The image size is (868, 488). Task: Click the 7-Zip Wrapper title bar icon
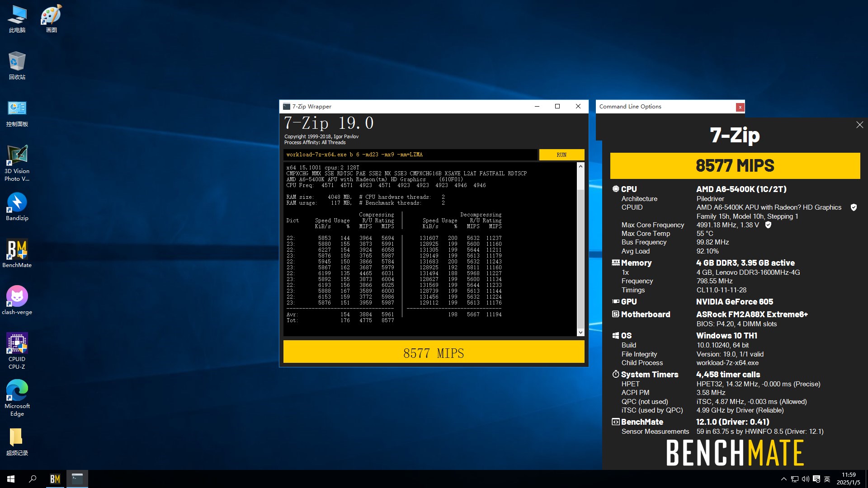[x=287, y=107]
